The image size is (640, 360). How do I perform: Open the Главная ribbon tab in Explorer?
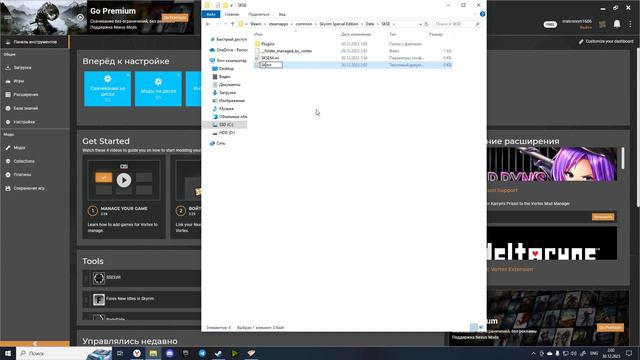pos(232,14)
